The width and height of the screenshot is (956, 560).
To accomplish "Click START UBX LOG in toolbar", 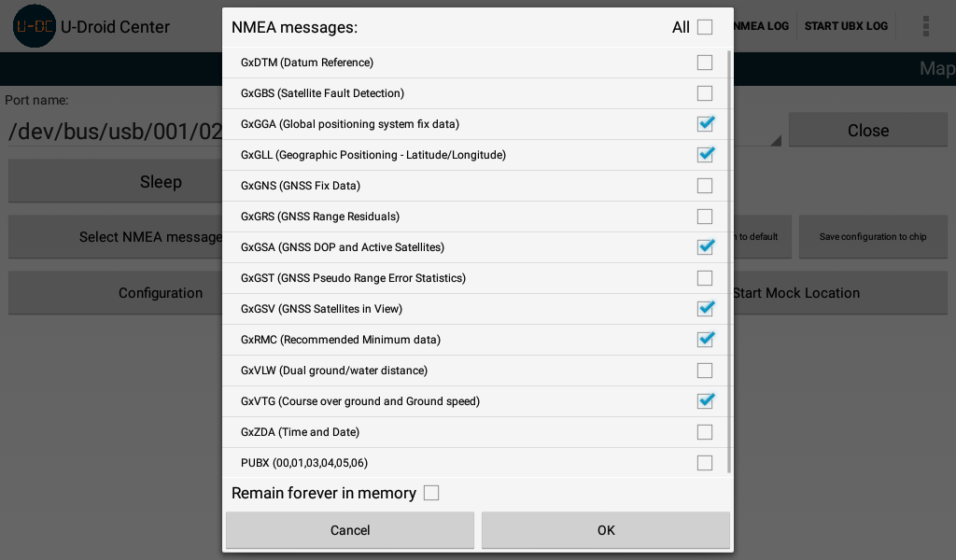I will tap(846, 26).
